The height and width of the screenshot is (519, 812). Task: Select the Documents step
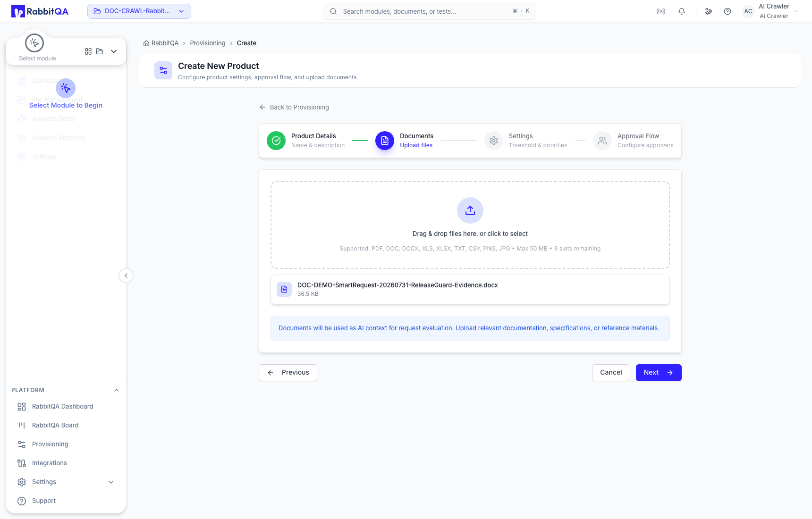405,141
